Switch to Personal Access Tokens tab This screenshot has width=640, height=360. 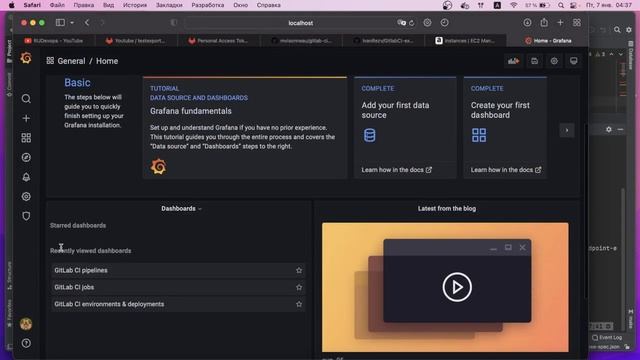tap(219, 41)
